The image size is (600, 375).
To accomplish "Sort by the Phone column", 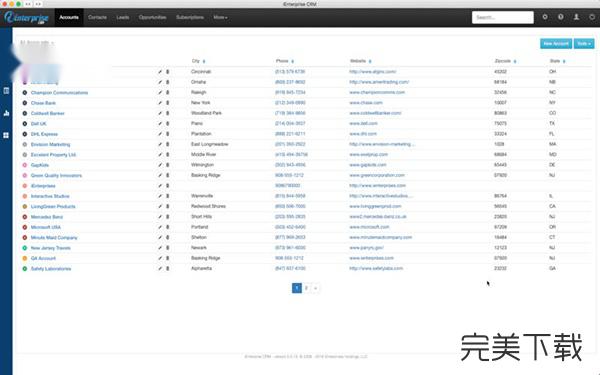I will click(x=285, y=61).
